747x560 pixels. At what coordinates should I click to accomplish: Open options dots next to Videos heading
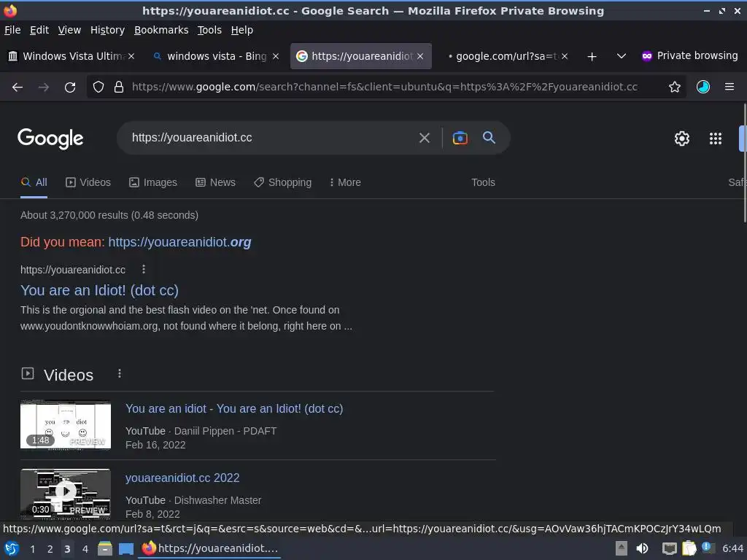(120, 374)
